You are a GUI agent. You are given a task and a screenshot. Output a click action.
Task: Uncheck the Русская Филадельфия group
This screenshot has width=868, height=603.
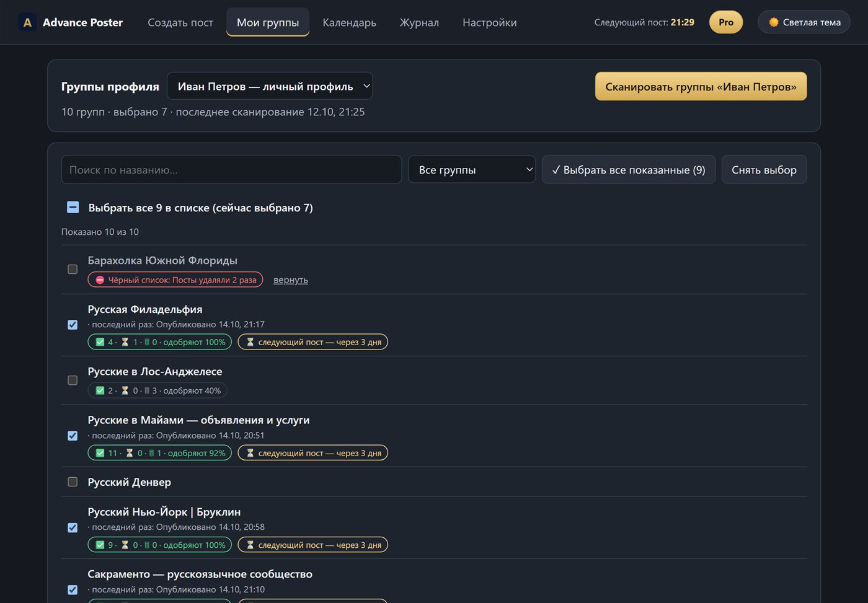[x=73, y=325]
